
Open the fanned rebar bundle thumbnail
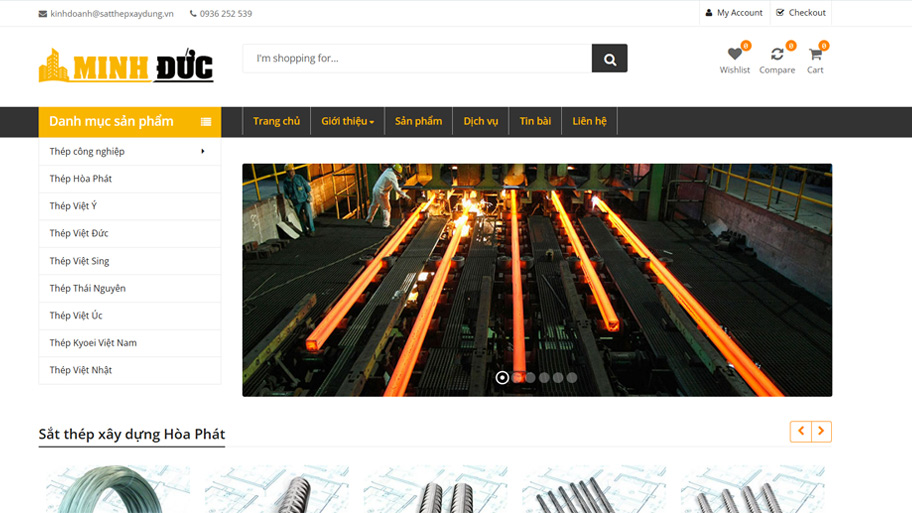click(594, 489)
